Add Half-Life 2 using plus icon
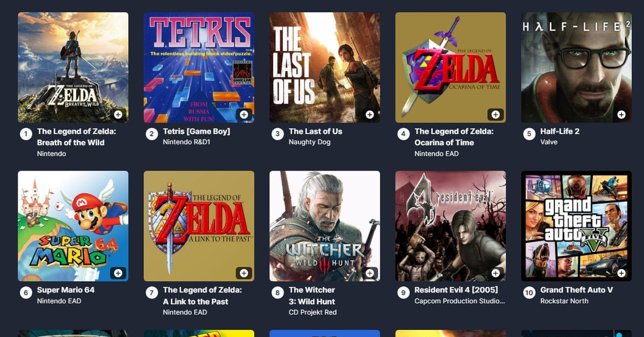Viewport: 644px width, 337px height. tap(621, 114)
